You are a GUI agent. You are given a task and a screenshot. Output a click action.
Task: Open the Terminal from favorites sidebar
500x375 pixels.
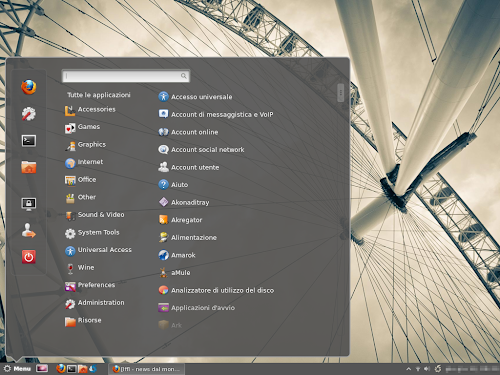click(x=29, y=141)
